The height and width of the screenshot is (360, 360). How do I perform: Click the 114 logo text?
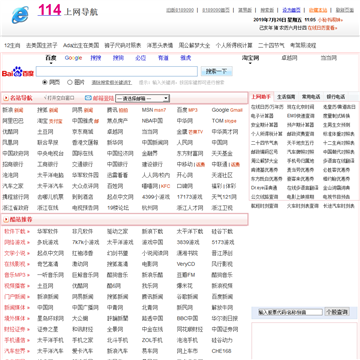click(49, 11)
